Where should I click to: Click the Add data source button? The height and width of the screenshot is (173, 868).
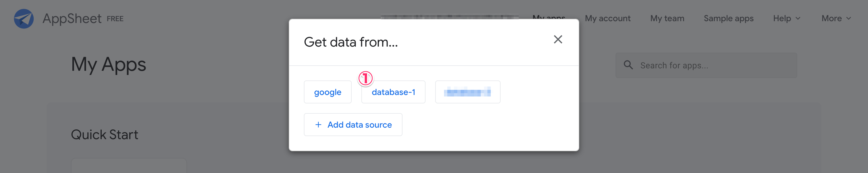click(x=353, y=125)
